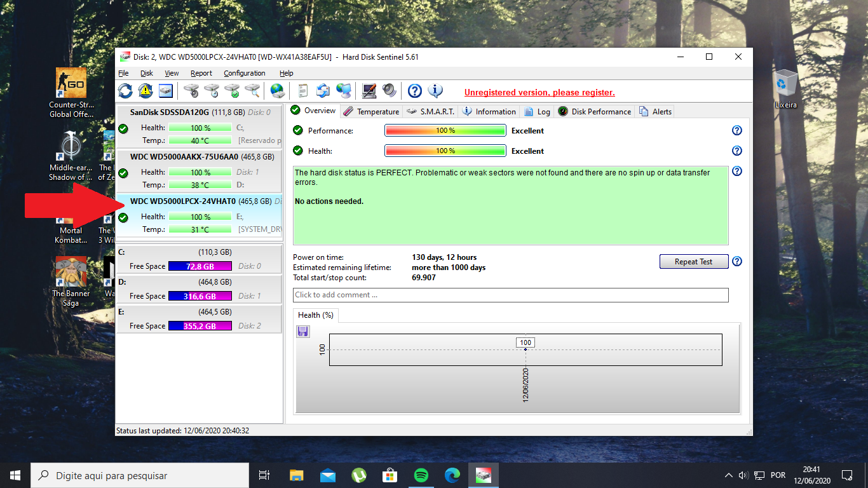Open the Disk menu

pos(147,73)
